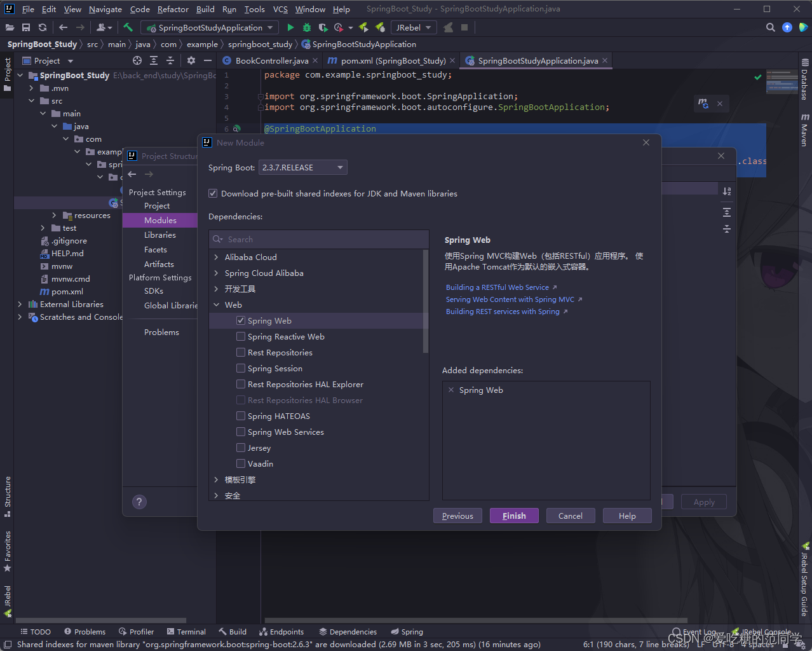Click the back arrow in Project Structure
This screenshot has width=812, height=651.
coord(132,174)
